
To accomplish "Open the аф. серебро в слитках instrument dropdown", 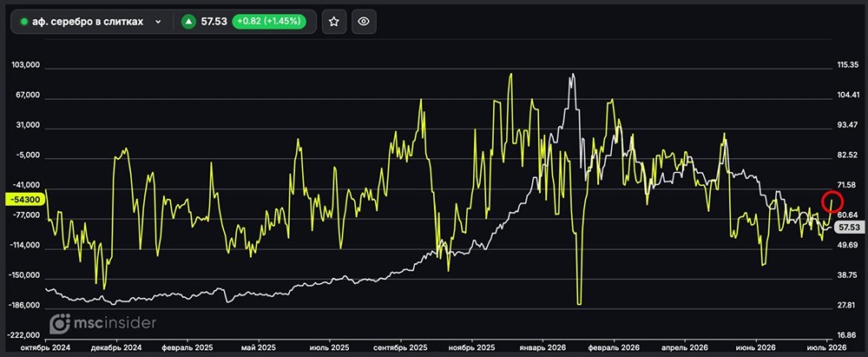I will point(92,22).
